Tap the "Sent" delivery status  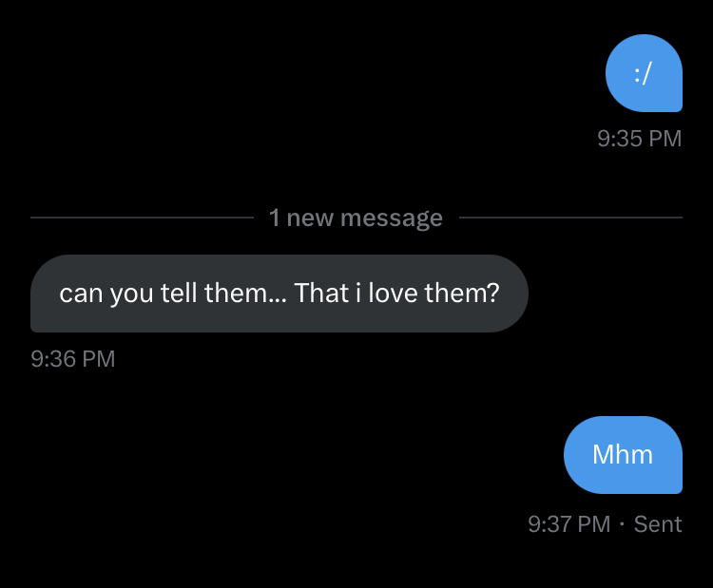(x=658, y=523)
